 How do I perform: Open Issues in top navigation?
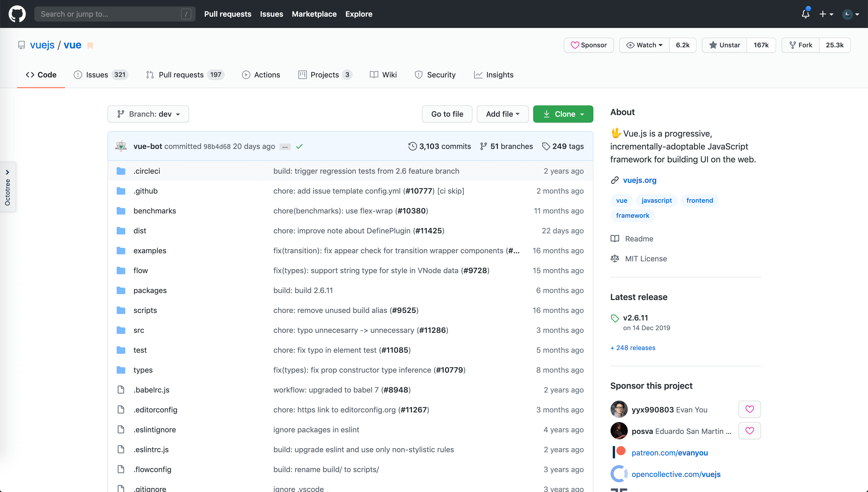271,14
